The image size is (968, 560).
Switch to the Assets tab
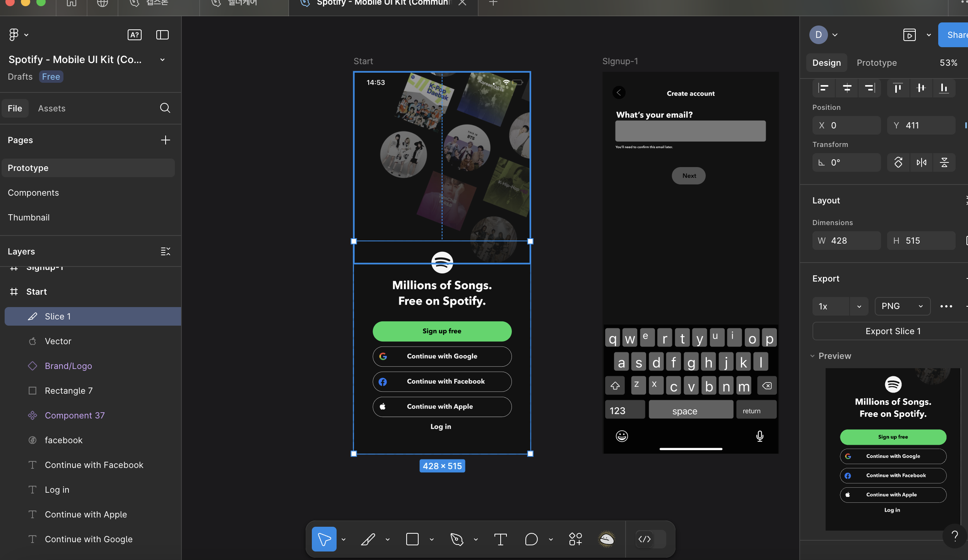[x=51, y=108]
